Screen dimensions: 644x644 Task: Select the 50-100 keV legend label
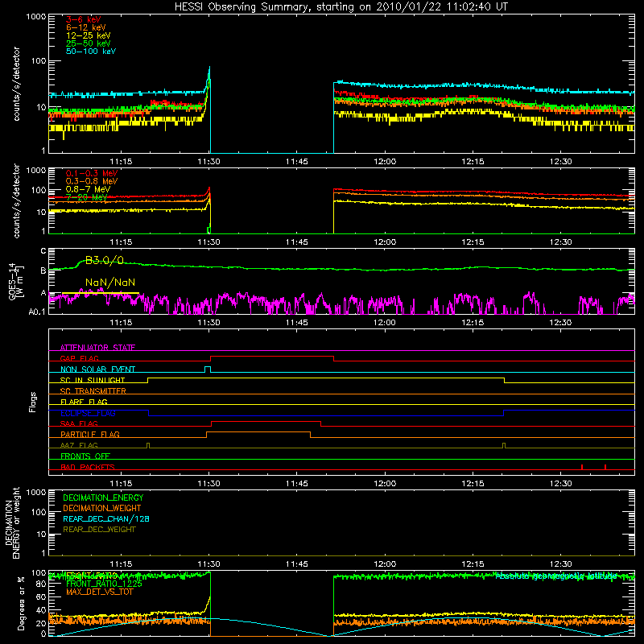pos(91,52)
